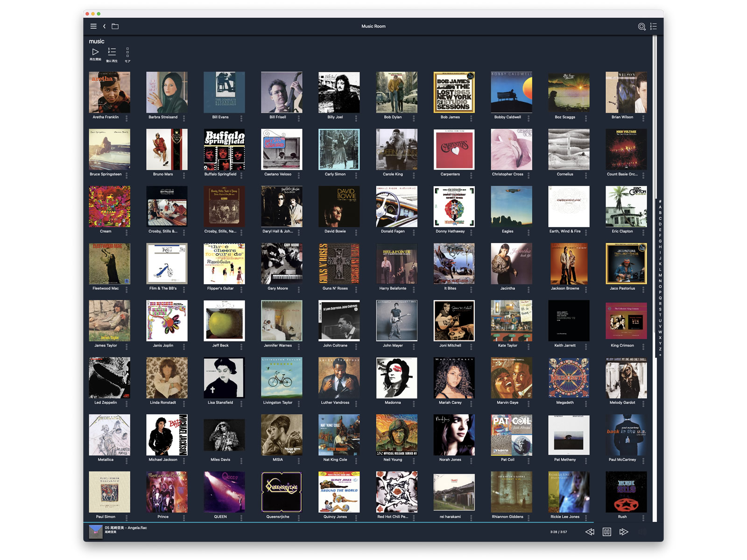Jump to letter Z in alphabet index

(x=660, y=349)
